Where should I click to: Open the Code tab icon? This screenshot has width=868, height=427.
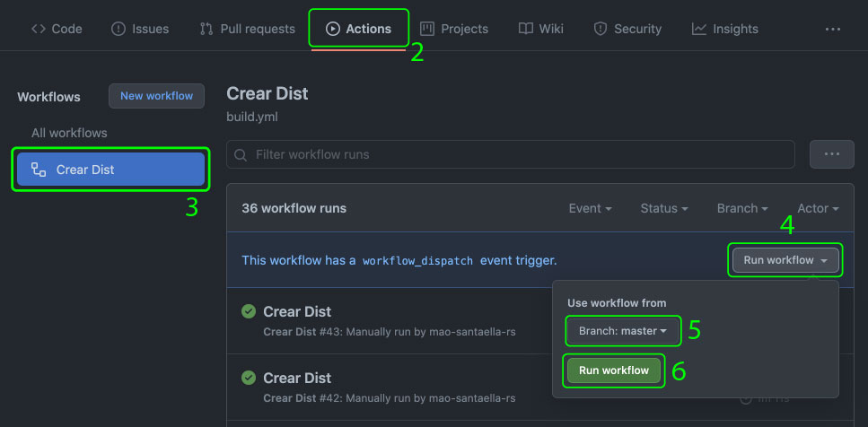click(39, 29)
